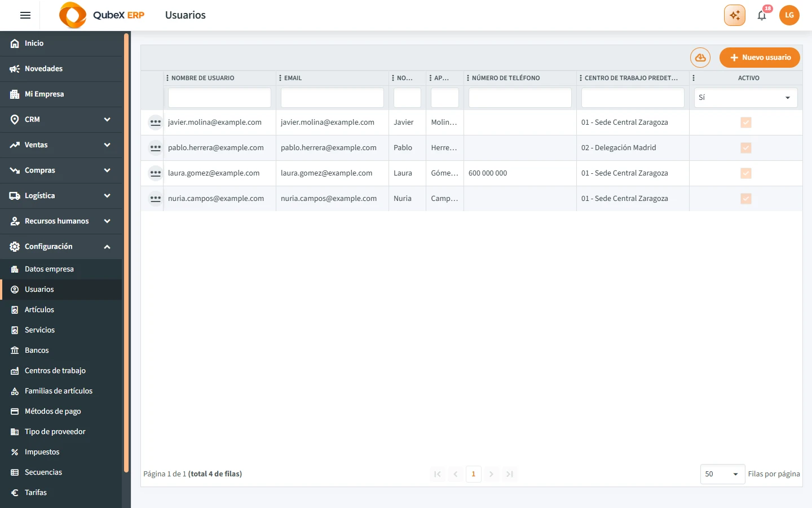
Task: Open column menu for Email
Action: (x=280, y=78)
